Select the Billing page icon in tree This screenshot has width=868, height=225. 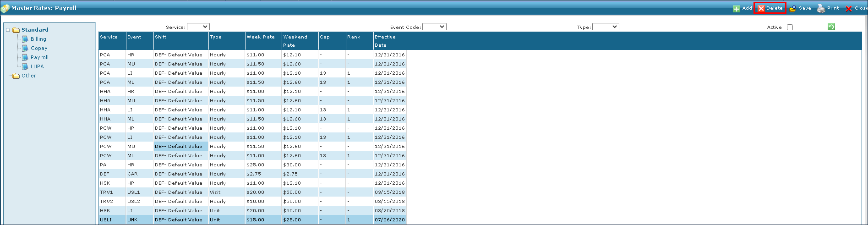click(25, 39)
